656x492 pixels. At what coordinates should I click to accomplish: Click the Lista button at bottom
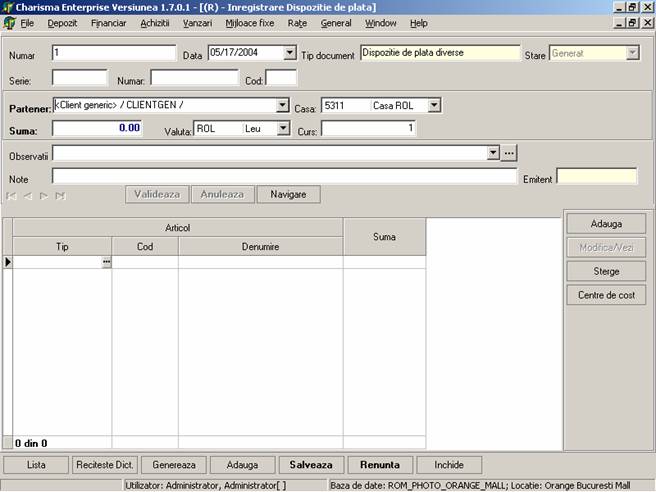36,465
